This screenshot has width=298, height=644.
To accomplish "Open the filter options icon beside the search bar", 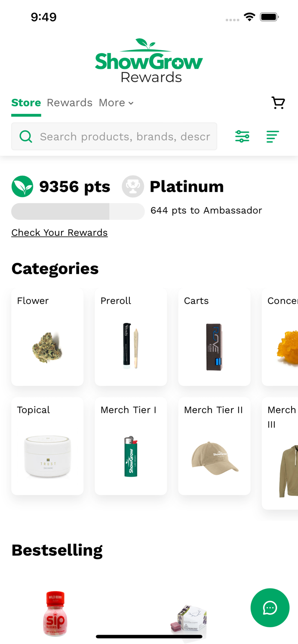I will pyautogui.click(x=242, y=137).
